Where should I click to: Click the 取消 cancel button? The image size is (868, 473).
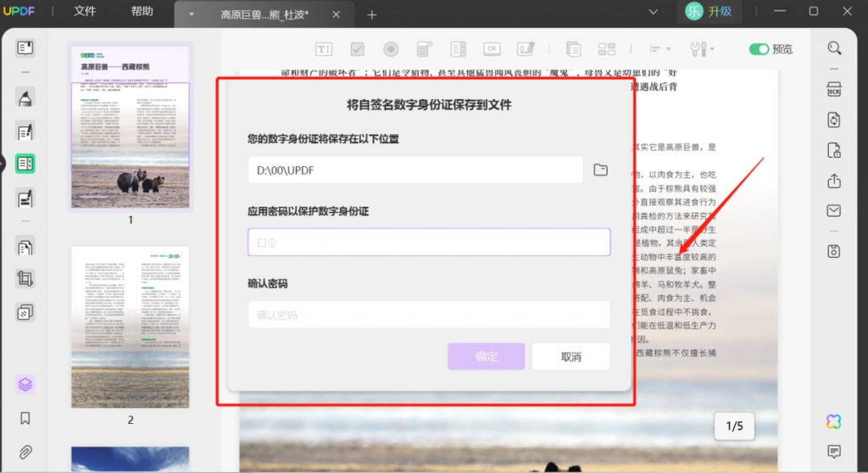571,356
